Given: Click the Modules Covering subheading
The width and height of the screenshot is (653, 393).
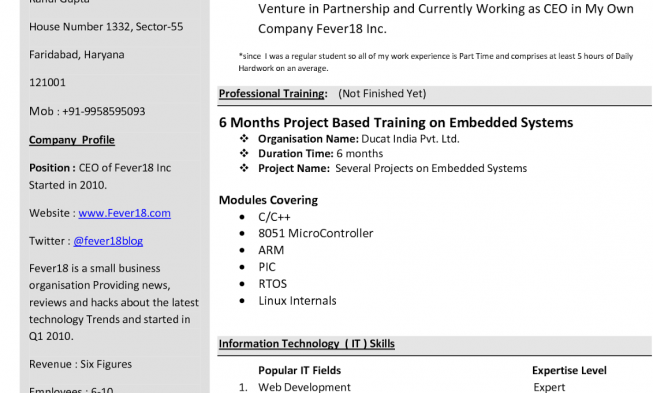Looking at the screenshot, I should (269, 200).
